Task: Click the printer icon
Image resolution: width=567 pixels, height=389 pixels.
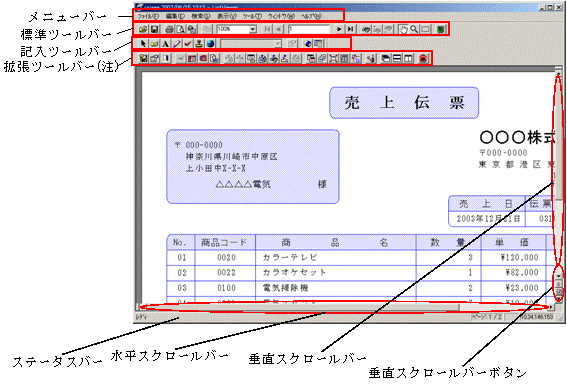Action: click(x=169, y=29)
